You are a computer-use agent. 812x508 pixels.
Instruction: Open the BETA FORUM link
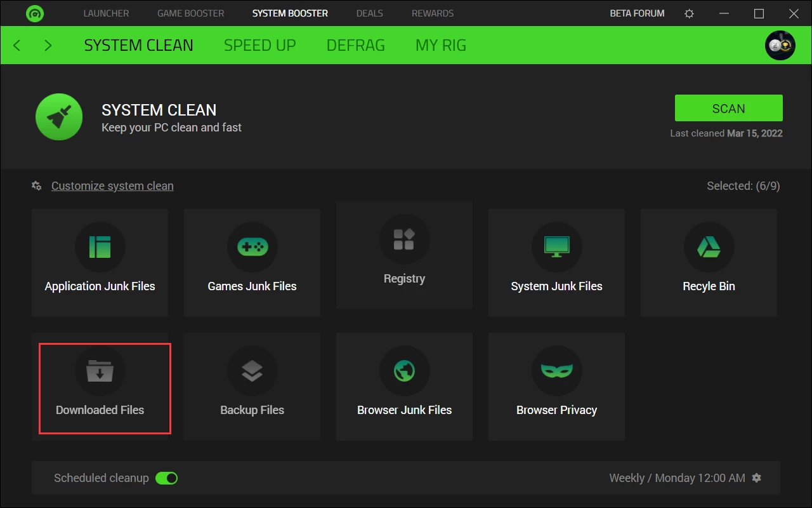[x=637, y=13]
